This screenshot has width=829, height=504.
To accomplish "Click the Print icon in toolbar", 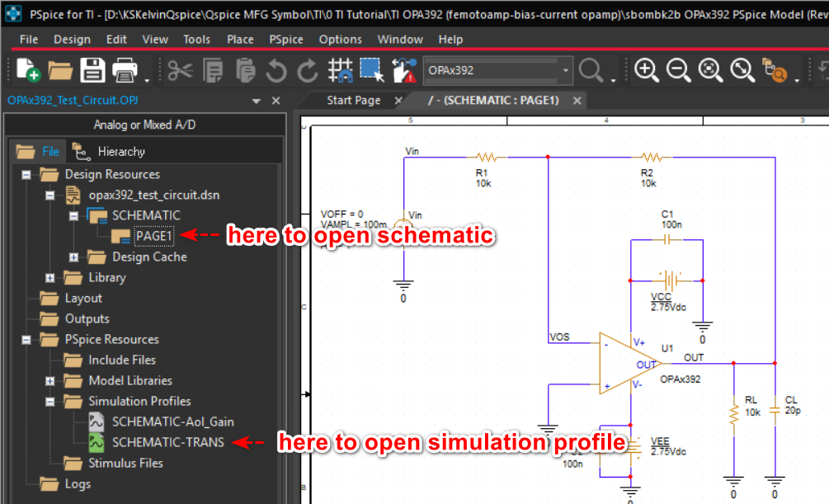I will [x=125, y=70].
